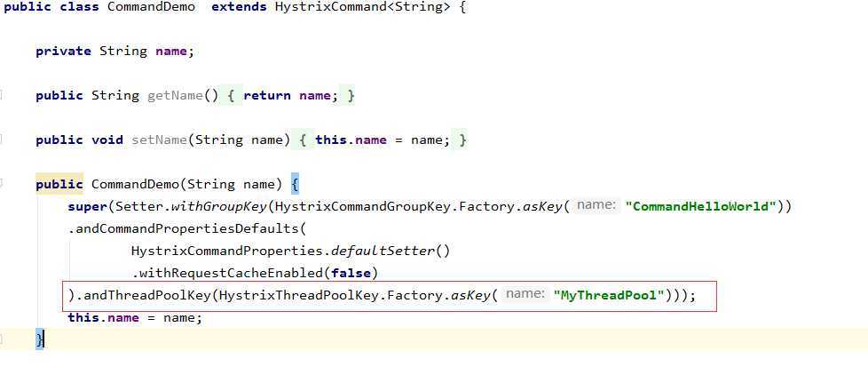The height and width of the screenshot is (375, 868).
Task: Click the extends keyword
Action: point(239,7)
